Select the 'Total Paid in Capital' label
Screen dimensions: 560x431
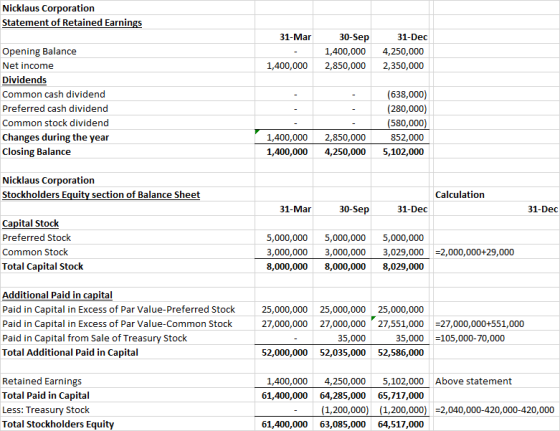pos(46,396)
